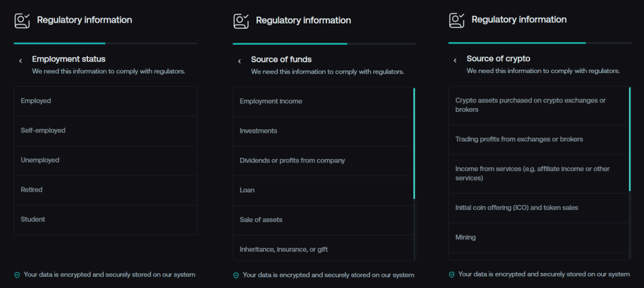Select Self-employed option

coord(106,131)
